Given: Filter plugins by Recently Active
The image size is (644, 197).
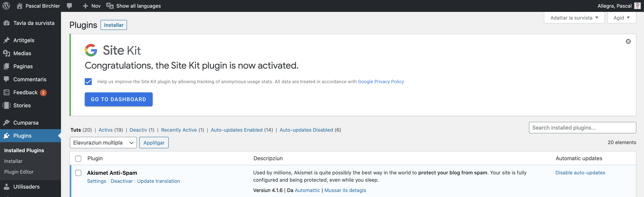Looking at the screenshot, I should click(x=179, y=130).
